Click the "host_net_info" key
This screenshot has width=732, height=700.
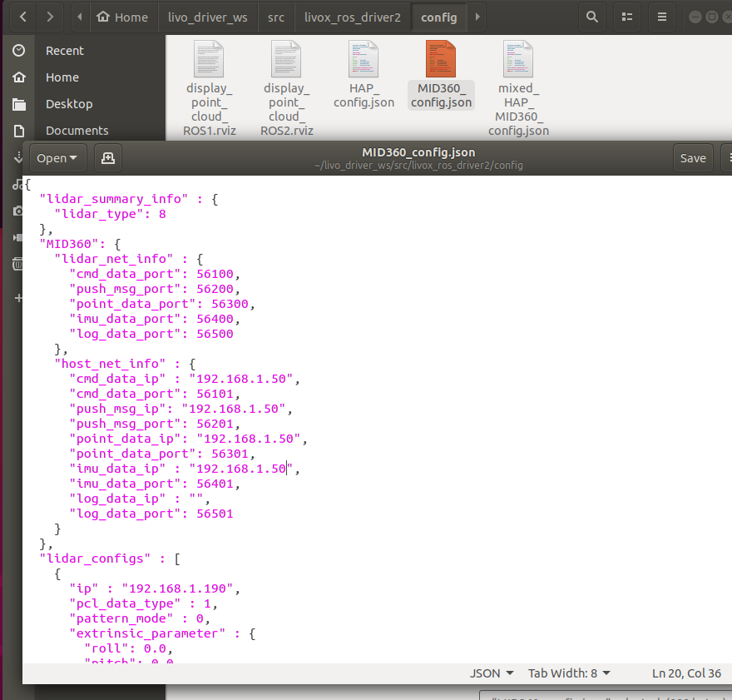(110, 364)
